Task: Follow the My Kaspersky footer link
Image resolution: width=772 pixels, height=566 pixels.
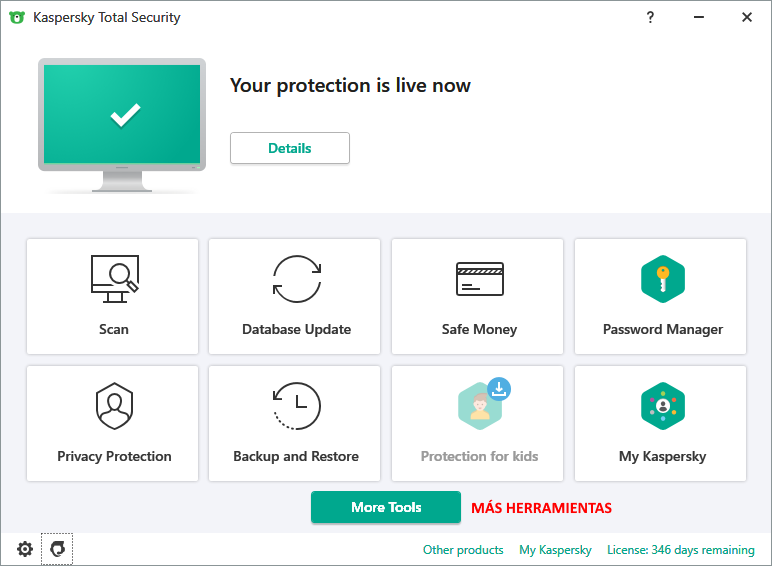Action: (x=555, y=550)
